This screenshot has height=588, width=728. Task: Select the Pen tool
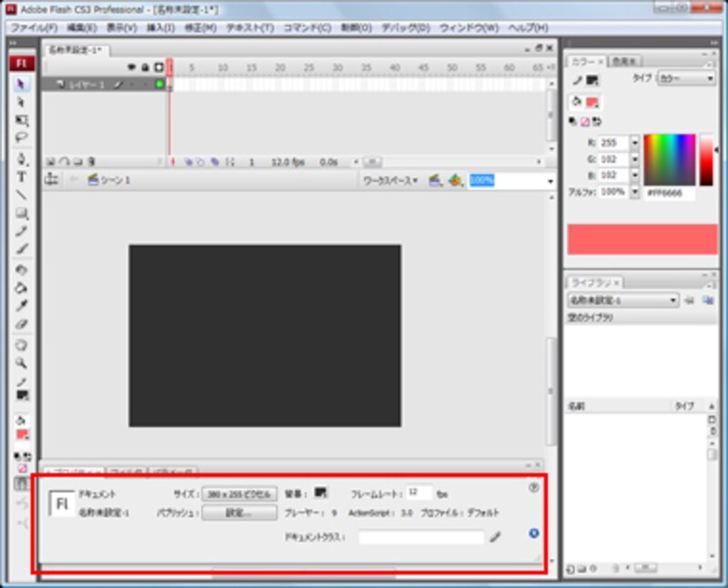click(21, 158)
